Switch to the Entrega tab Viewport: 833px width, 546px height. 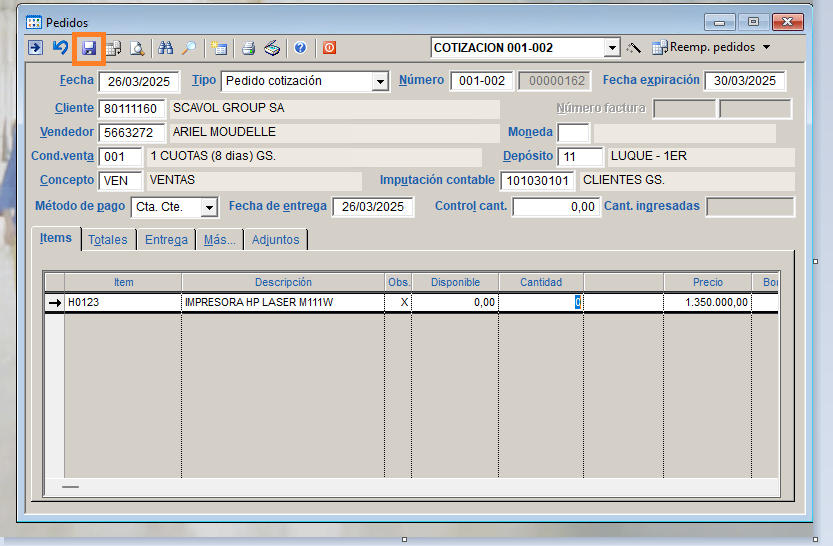click(x=166, y=240)
